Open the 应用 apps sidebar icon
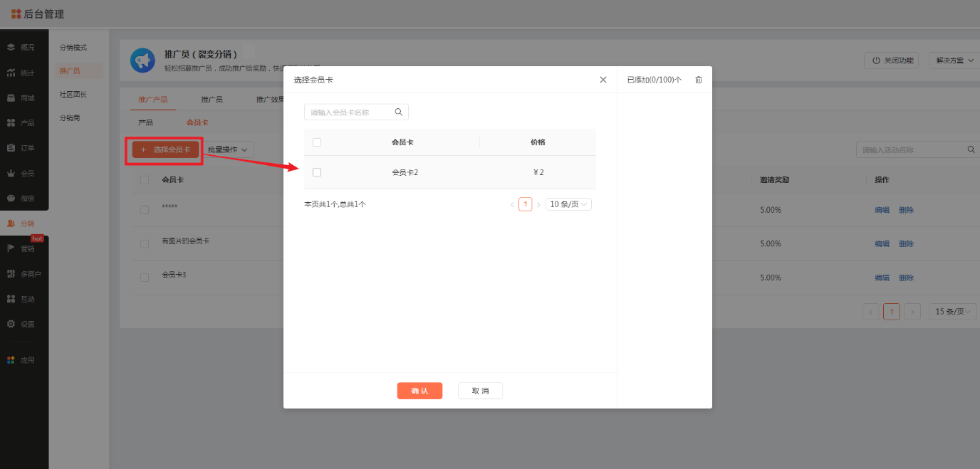 coord(11,360)
